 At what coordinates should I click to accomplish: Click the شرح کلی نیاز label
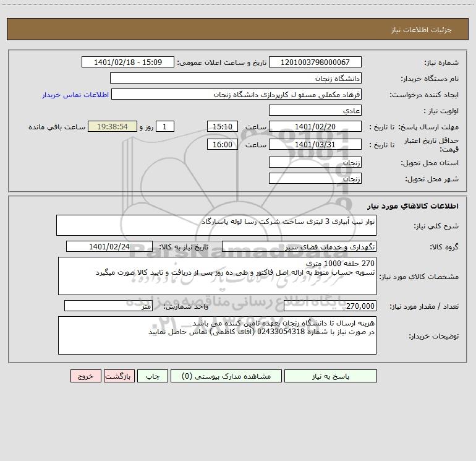[436, 226]
